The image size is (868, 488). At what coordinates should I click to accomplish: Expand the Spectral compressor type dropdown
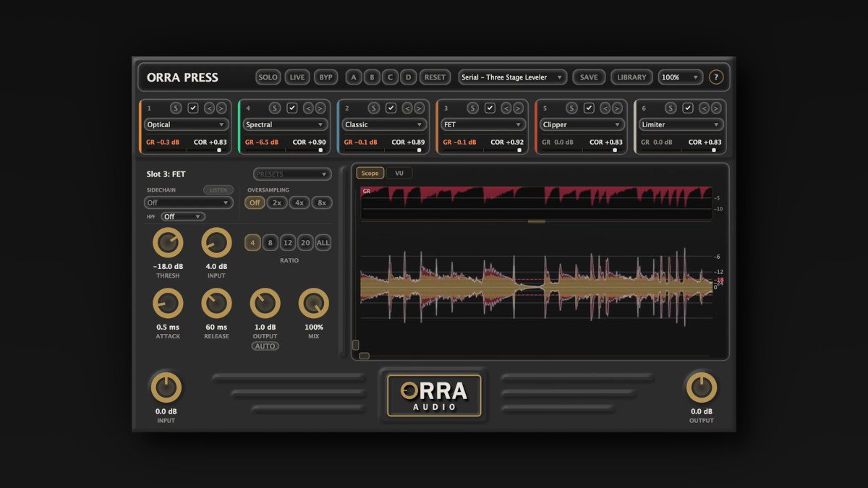click(x=284, y=125)
